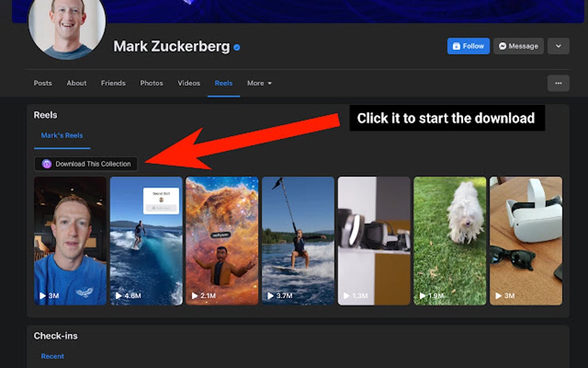588x368 pixels.
Task: Open the nebula avatar reel with 2.1M views
Action: pos(222,241)
